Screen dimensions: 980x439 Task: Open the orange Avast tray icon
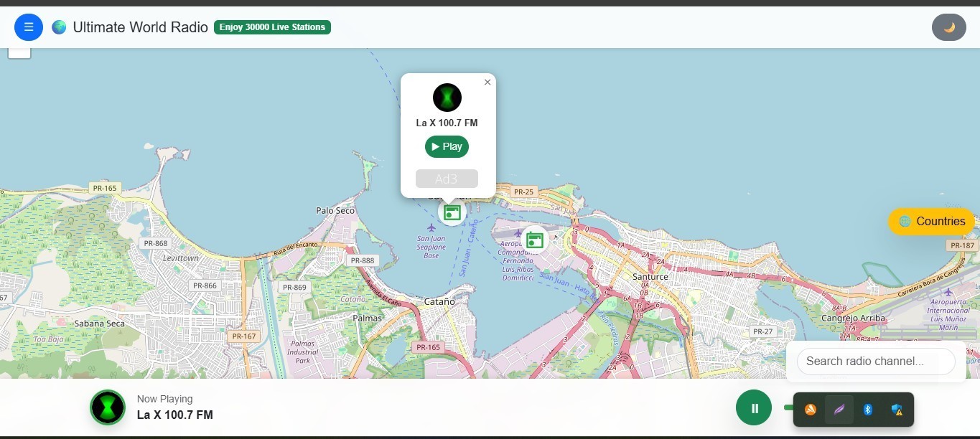tap(810, 410)
